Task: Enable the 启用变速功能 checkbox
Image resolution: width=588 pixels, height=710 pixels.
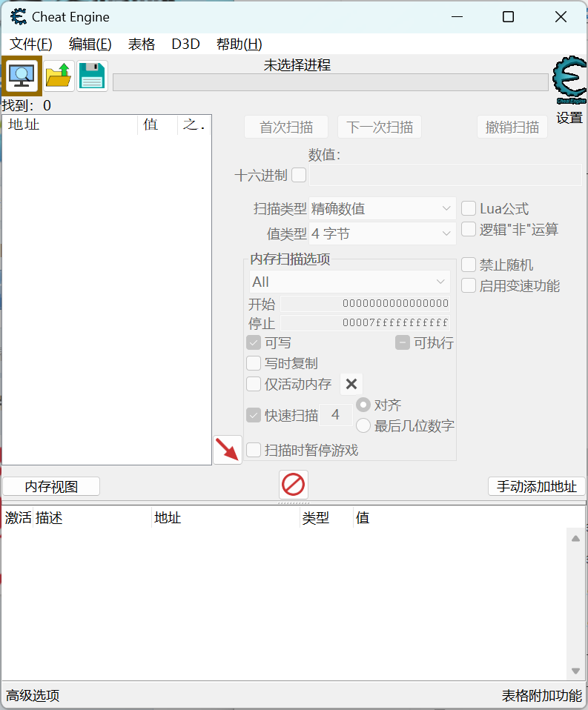Action: 469,286
